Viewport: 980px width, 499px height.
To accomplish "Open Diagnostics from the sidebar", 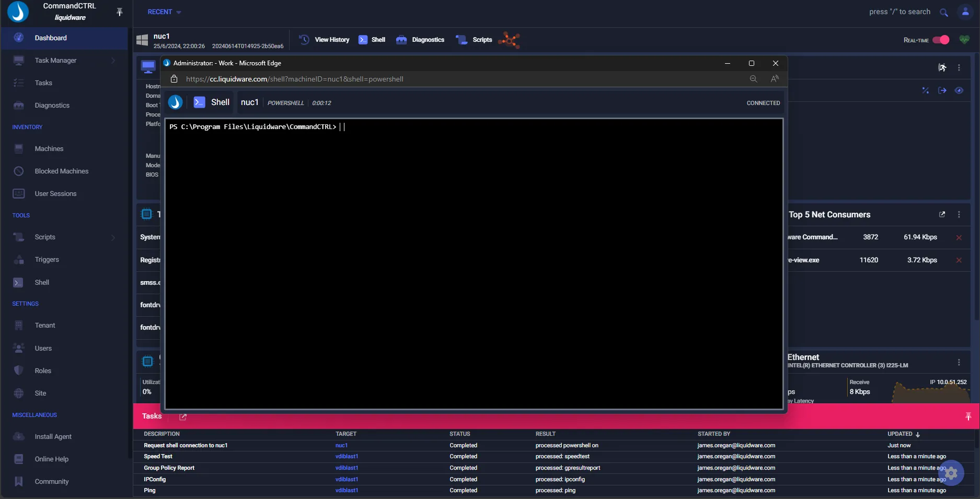I will point(52,106).
